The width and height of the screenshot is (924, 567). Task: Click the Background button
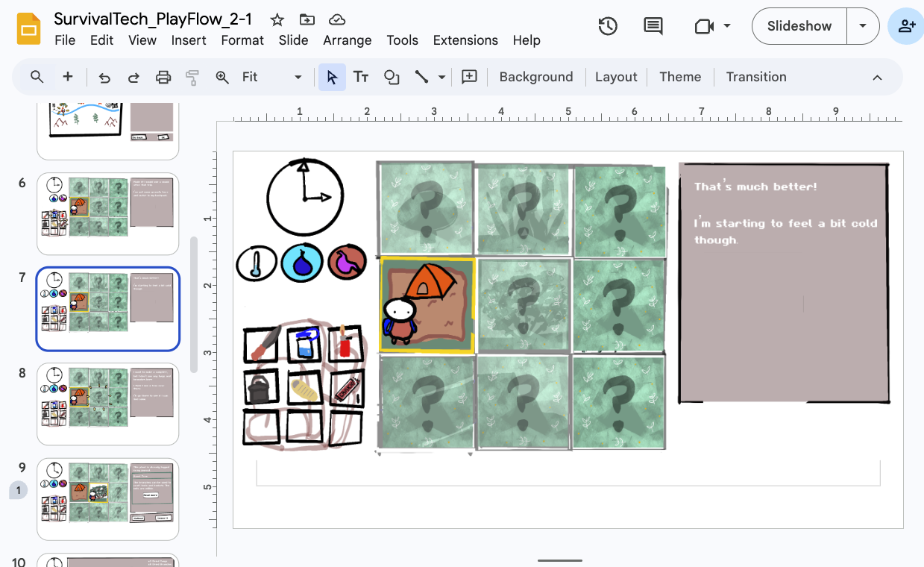coord(536,77)
